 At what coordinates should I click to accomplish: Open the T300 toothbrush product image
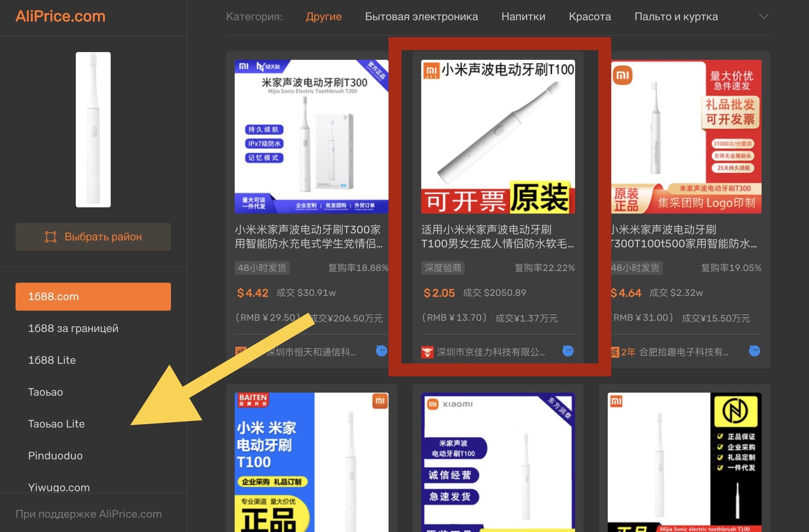(311, 137)
